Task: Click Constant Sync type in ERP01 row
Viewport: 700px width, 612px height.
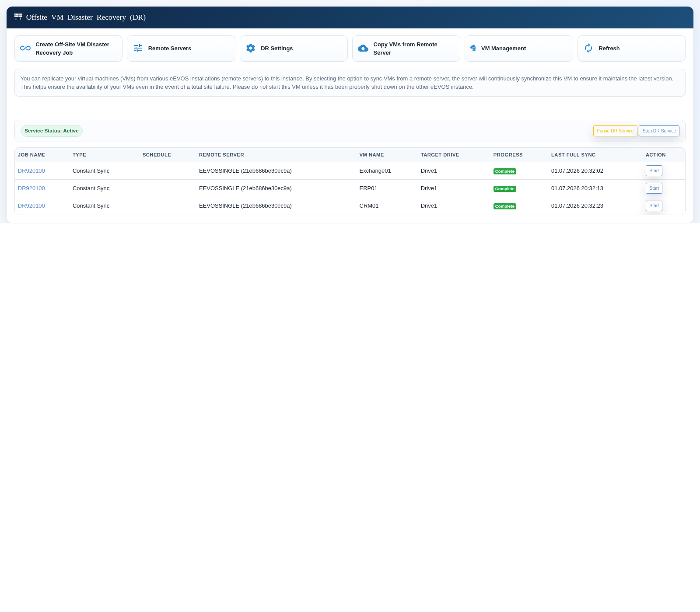Action: tap(91, 188)
